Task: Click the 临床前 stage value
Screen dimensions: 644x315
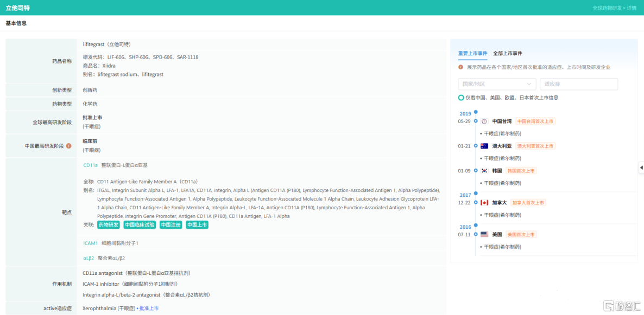Action: [x=90, y=141]
